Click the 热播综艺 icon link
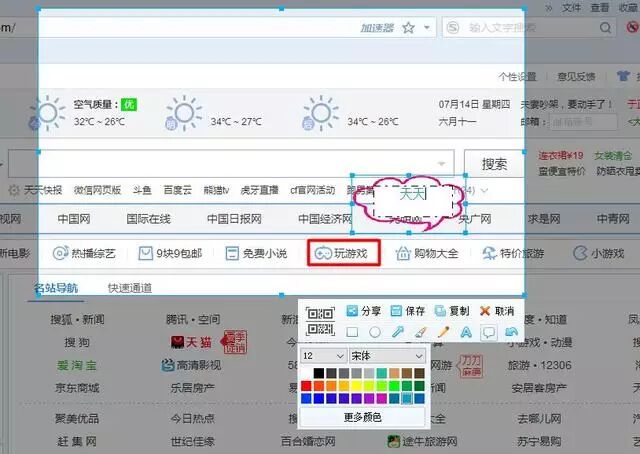 coord(84,254)
